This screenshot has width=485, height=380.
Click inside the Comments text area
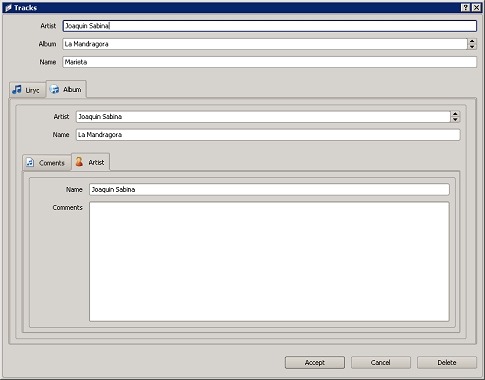(269, 262)
